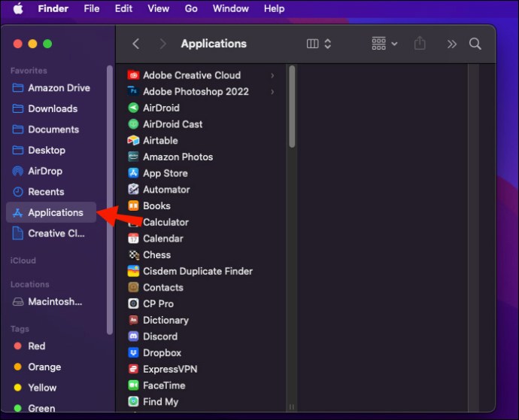The height and width of the screenshot is (420, 519).
Task: Select the App Store icon
Action: point(133,173)
